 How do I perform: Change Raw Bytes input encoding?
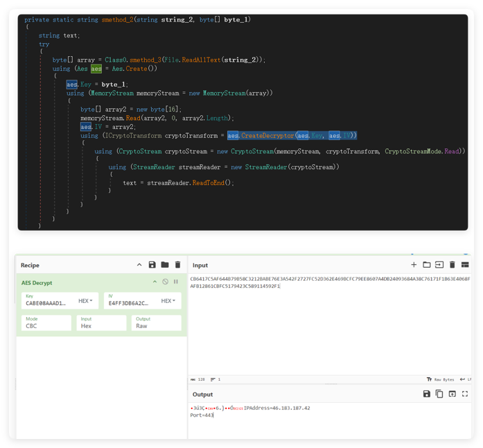[x=441, y=379]
